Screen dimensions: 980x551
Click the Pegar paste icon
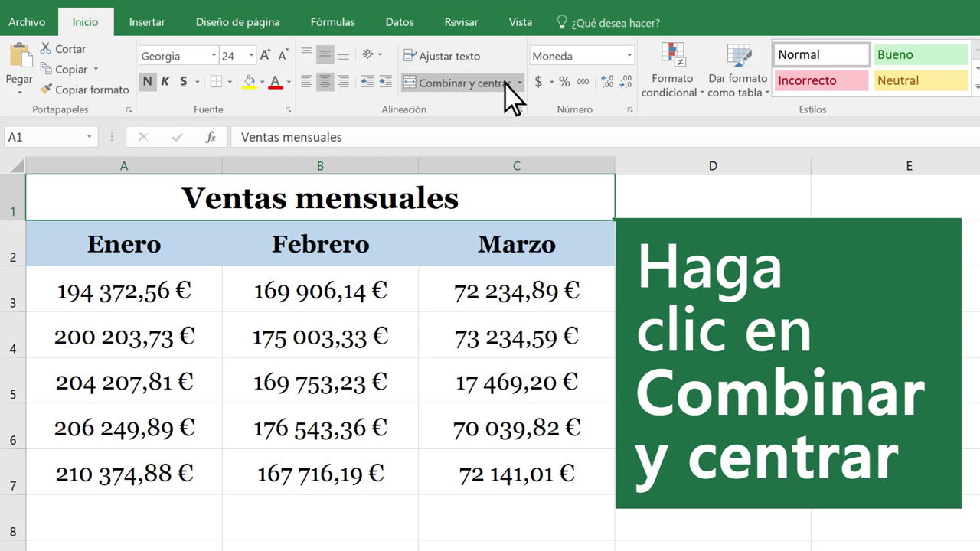click(x=19, y=57)
